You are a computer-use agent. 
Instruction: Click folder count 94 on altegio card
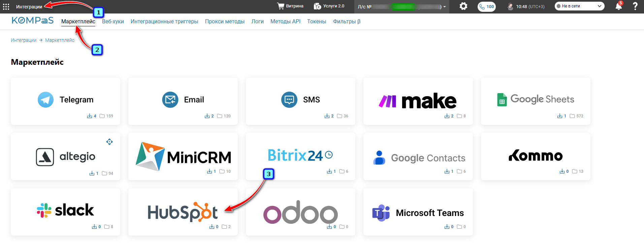(107, 173)
